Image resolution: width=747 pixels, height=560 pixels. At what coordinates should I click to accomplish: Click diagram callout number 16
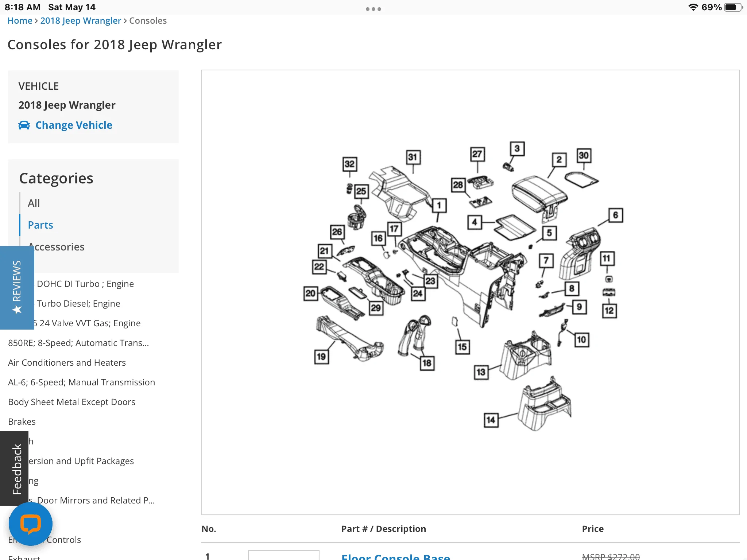pos(378,238)
